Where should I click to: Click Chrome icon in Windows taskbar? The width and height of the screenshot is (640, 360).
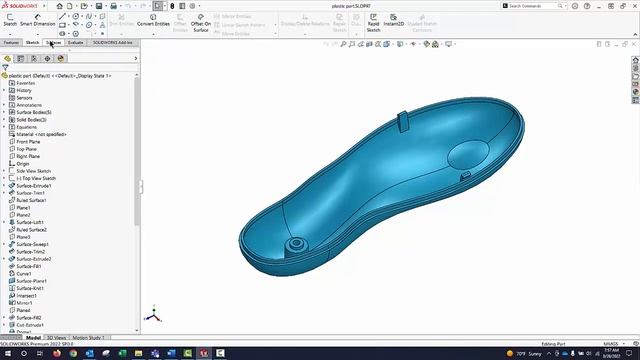pyautogui.click(x=73, y=353)
